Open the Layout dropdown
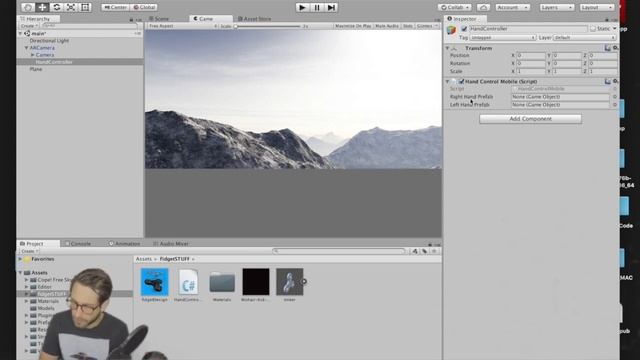Viewport: 640px width, 360px height. (597, 7)
